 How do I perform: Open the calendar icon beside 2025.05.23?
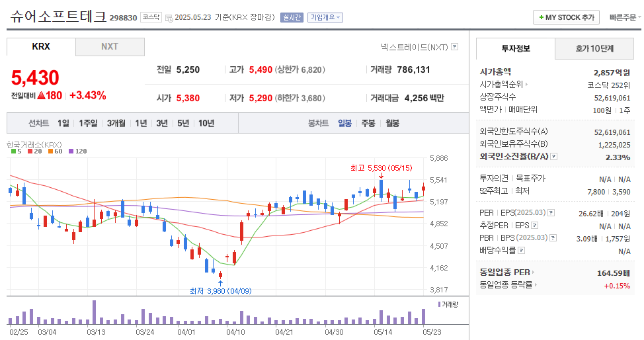169,18
